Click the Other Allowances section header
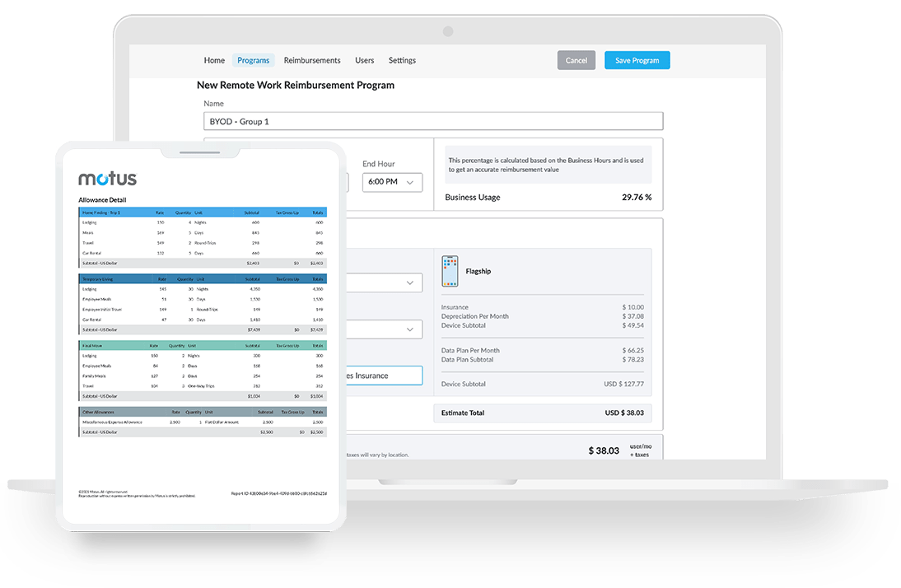Screen dimensions: 901x588 202,412
